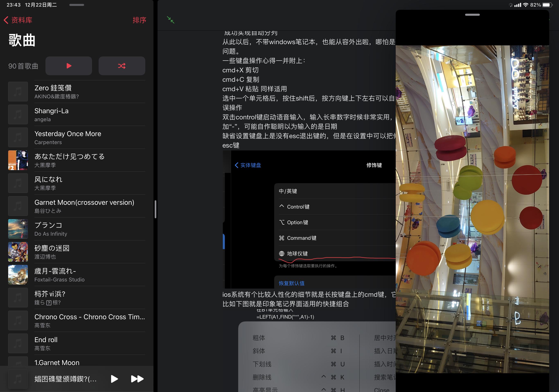Image resolution: width=559 pixels, height=392 pixels.
Task: Tap the grabber handle on the photo slide-over
Action: pyautogui.click(x=472, y=15)
